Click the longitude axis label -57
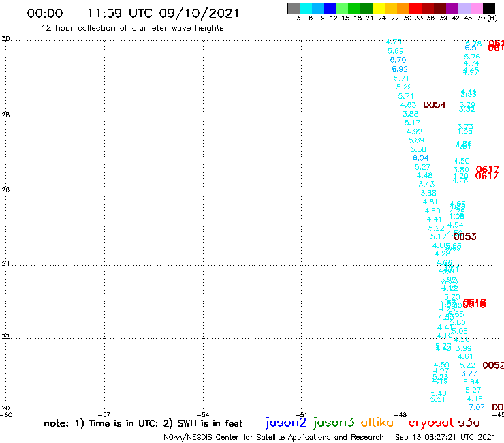The width and height of the screenshot is (504, 443). click(x=104, y=415)
